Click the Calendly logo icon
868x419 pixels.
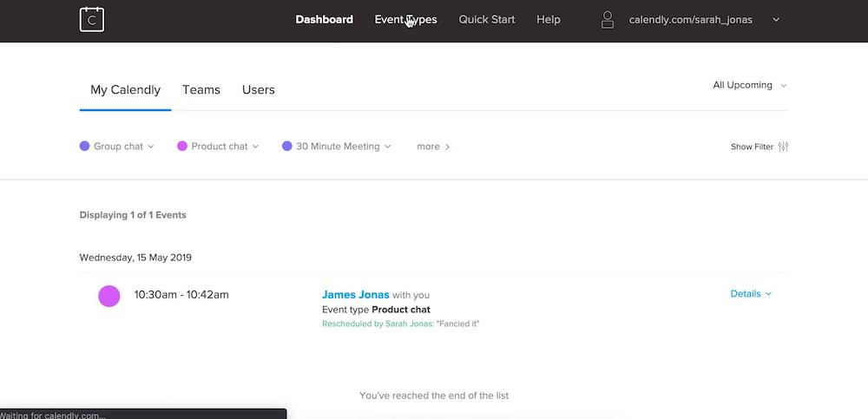[92, 19]
